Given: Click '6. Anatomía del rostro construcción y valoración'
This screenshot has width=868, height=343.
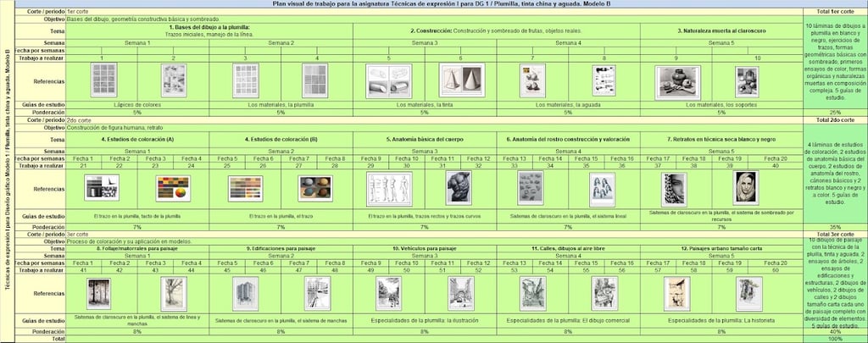Looking at the screenshot, I should point(569,140).
